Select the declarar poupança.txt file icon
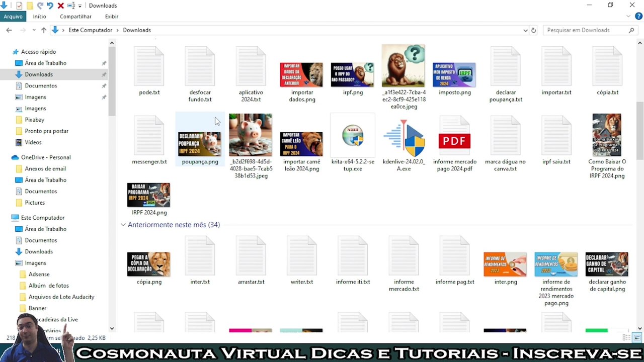Screen dimensions: 644x362 [506, 66]
